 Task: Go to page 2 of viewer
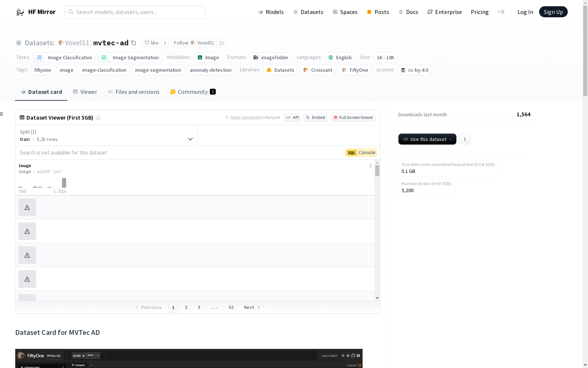tap(186, 307)
